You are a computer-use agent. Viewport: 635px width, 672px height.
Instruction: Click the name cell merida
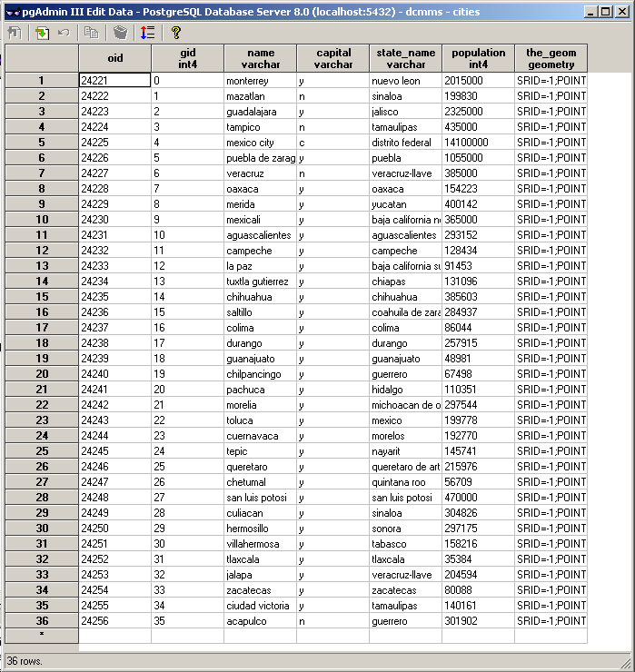pyautogui.click(x=260, y=204)
